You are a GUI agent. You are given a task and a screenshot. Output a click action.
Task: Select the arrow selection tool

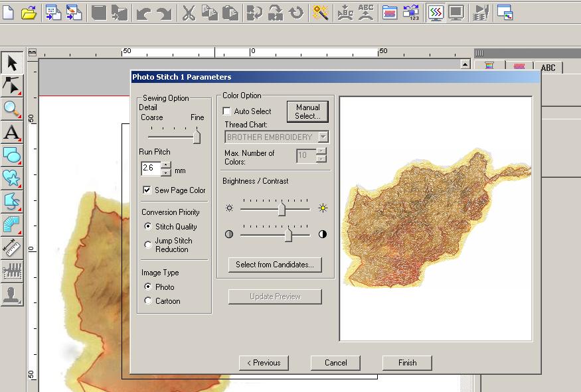point(11,63)
